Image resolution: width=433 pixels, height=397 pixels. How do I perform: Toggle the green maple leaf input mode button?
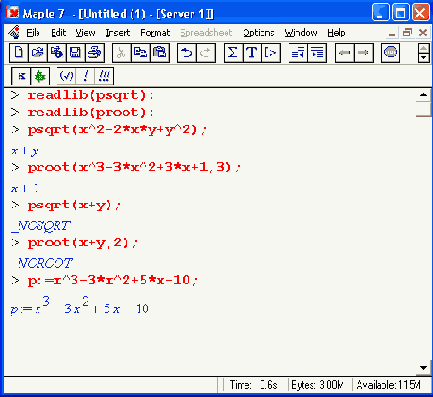click(40, 76)
